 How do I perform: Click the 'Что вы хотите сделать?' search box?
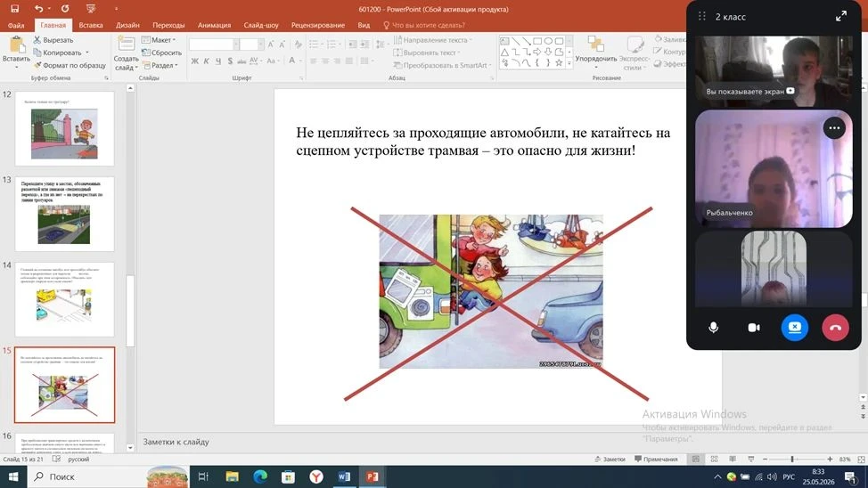coord(424,25)
